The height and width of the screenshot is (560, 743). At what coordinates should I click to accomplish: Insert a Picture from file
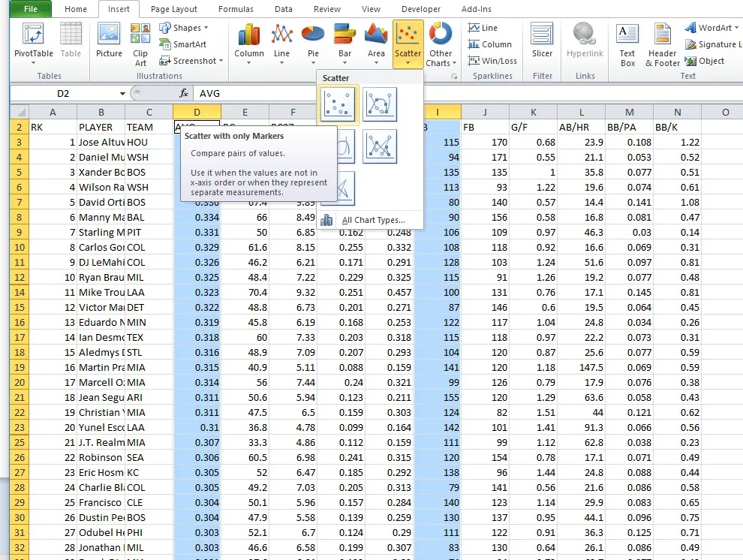(109, 41)
